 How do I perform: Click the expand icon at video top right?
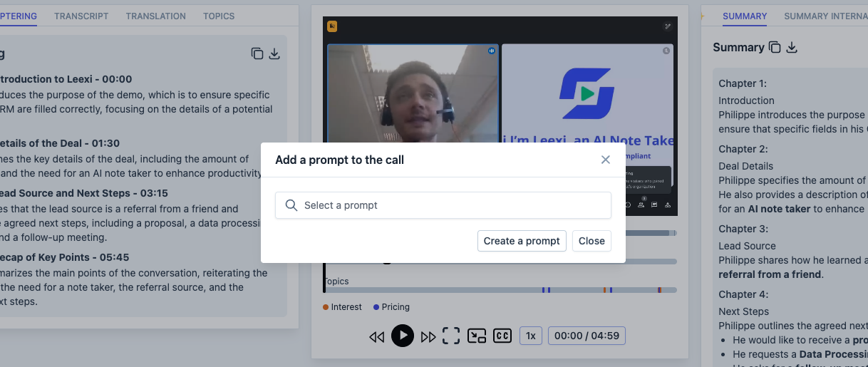[668, 26]
